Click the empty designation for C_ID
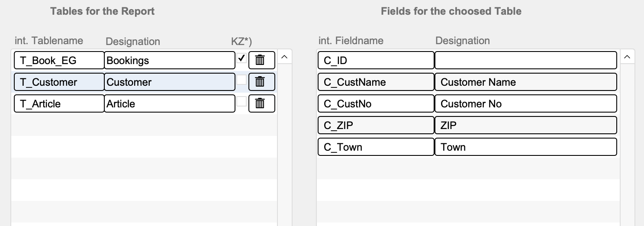 (x=525, y=60)
